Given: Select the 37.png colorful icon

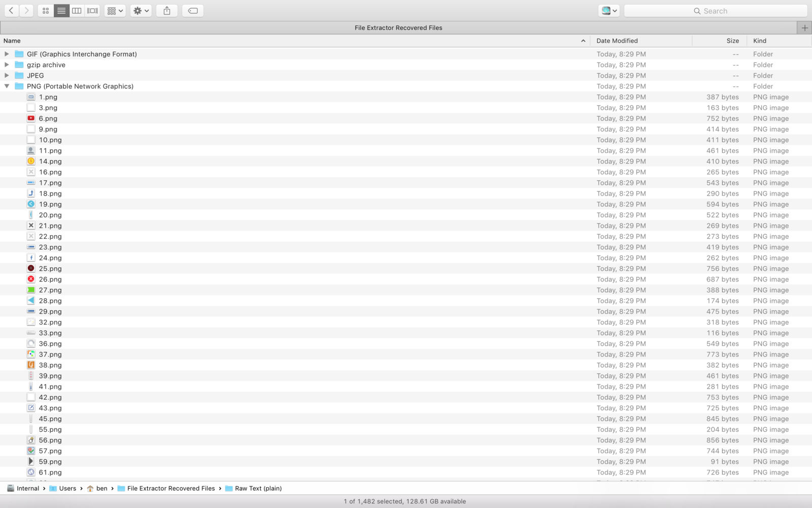Looking at the screenshot, I should [31, 354].
